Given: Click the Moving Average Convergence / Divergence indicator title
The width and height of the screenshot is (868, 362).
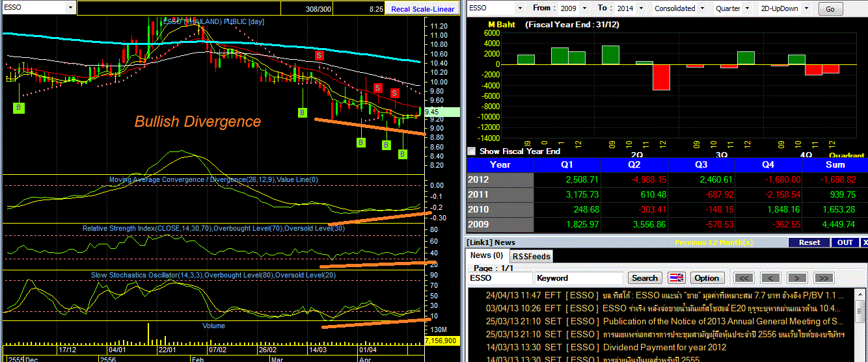Looking at the screenshot, I should click(x=213, y=179).
